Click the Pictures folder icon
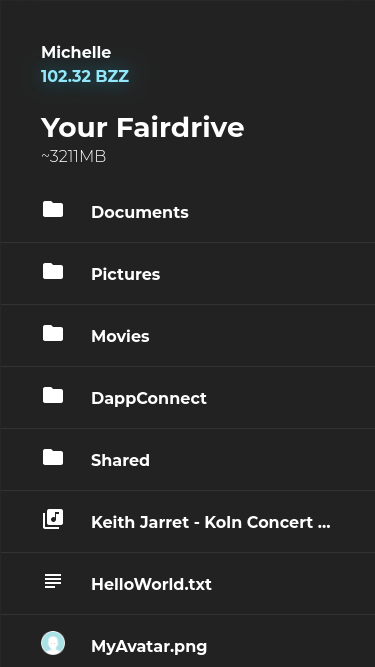The image size is (375, 667). pyautogui.click(x=53, y=271)
